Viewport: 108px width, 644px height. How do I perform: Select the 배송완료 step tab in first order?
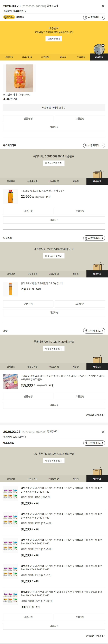(99, 57)
